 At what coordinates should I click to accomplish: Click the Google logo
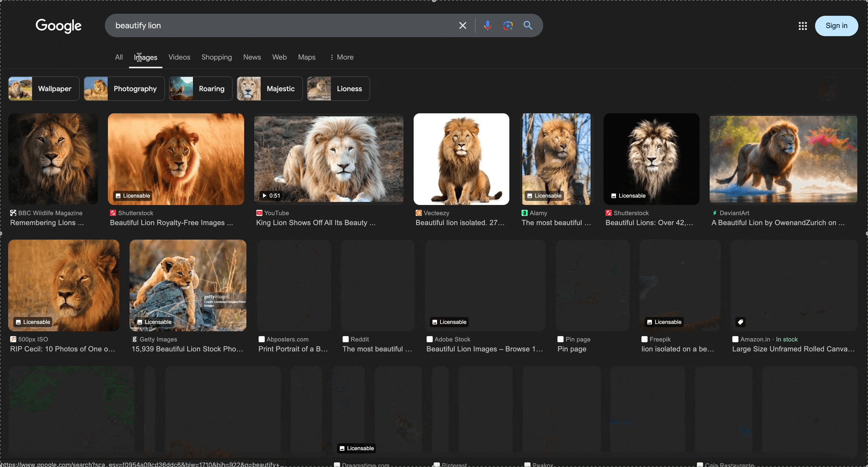59,26
